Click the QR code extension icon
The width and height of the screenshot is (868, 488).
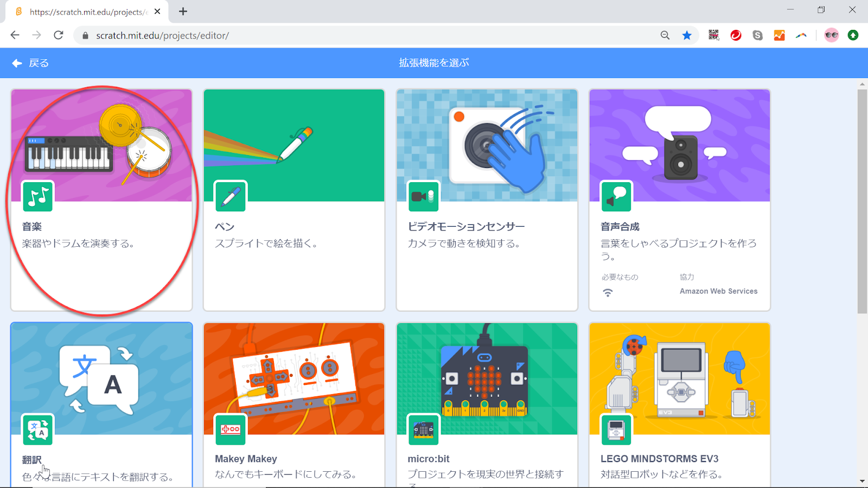pos(714,35)
